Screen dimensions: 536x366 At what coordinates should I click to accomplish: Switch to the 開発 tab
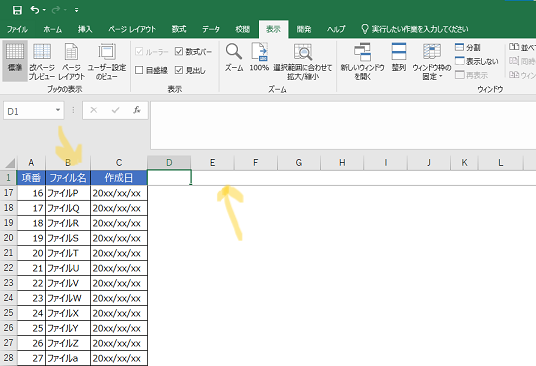(304, 29)
